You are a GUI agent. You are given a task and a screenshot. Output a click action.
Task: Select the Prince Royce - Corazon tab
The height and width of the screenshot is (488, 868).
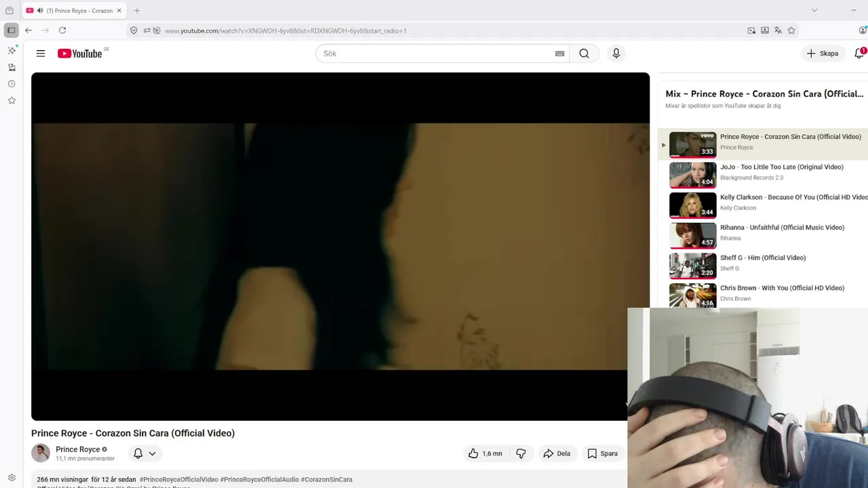click(x=75, y=11)
